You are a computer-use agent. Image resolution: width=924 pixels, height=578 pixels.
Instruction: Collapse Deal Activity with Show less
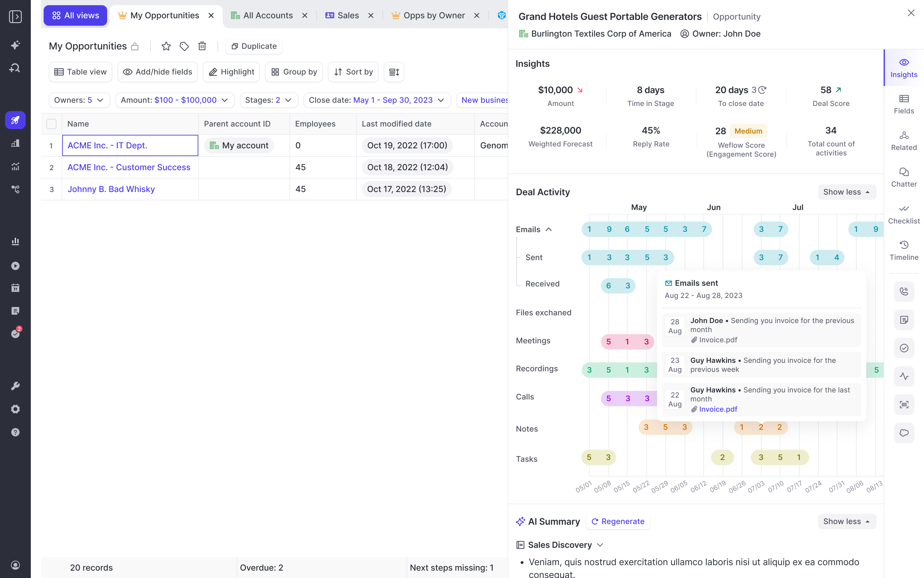coord(846,192)
